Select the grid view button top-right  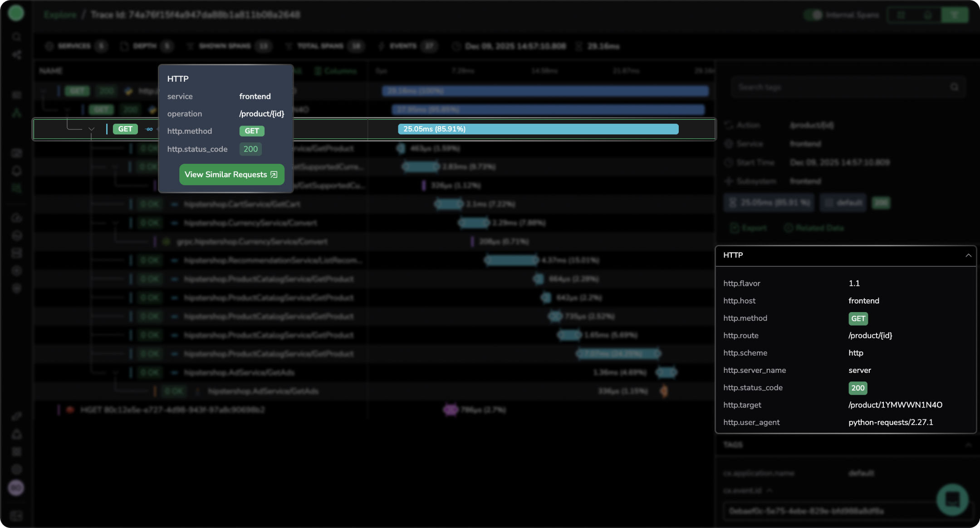901,15
